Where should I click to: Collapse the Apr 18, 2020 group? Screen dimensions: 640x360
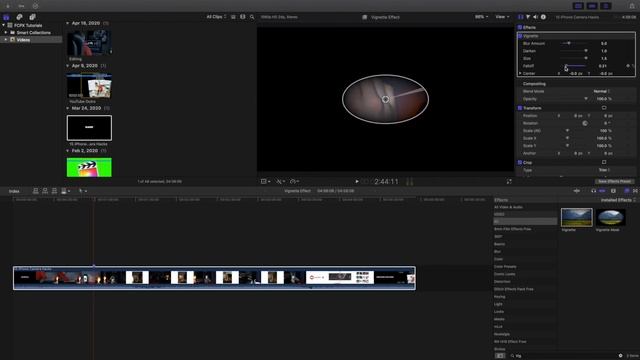[68, 23]
